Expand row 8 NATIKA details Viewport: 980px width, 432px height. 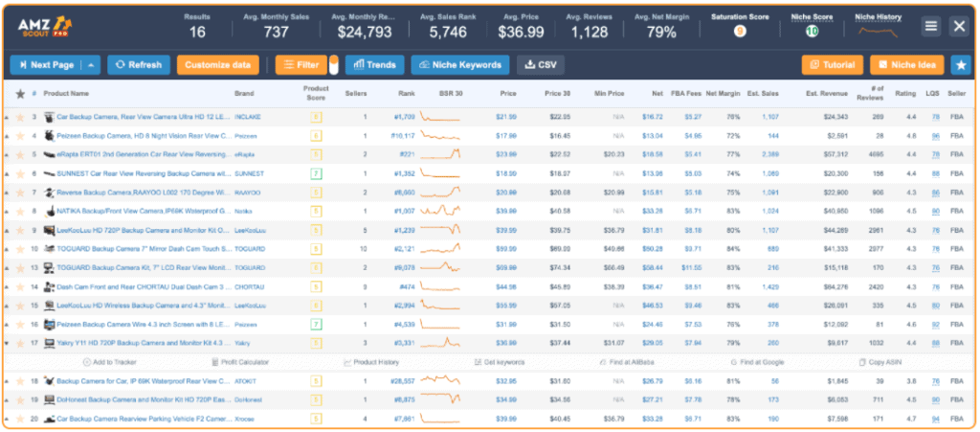7,212
